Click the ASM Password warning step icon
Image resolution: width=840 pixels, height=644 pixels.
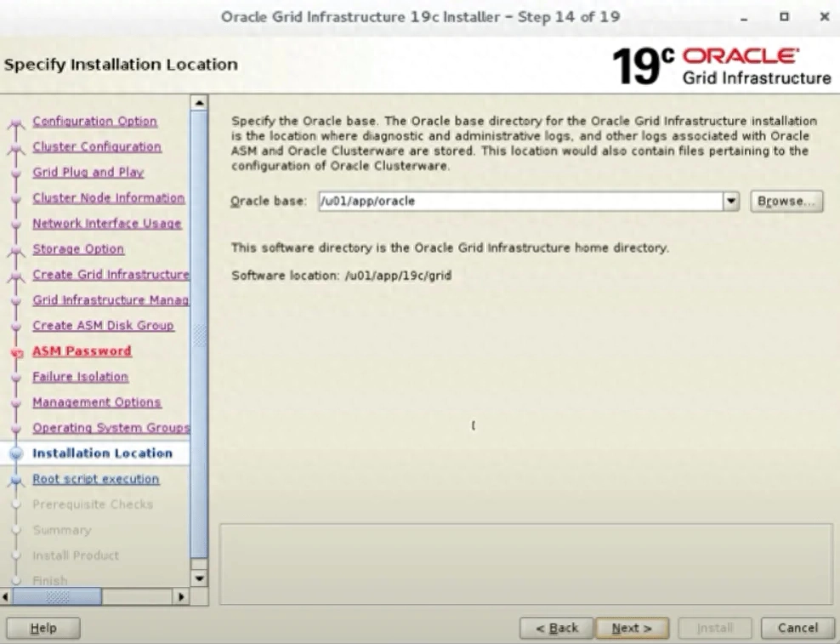point(14,351)
